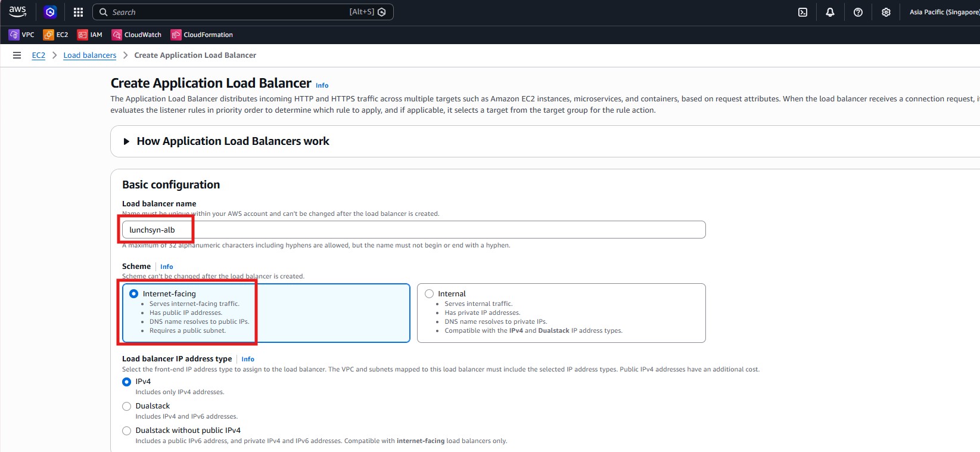The image size is (980, 452).
Task: Select the Dualstack IP address type
Action: coord(126,406)
